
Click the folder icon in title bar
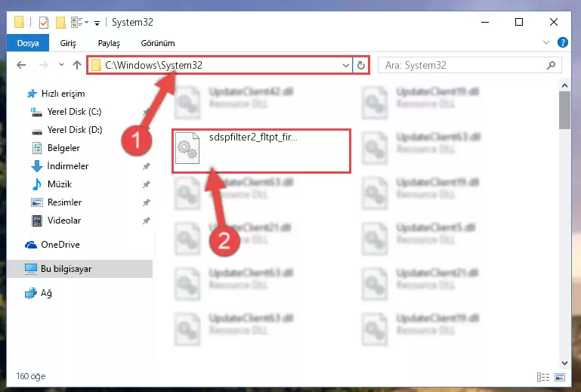[x=20, y=22]
